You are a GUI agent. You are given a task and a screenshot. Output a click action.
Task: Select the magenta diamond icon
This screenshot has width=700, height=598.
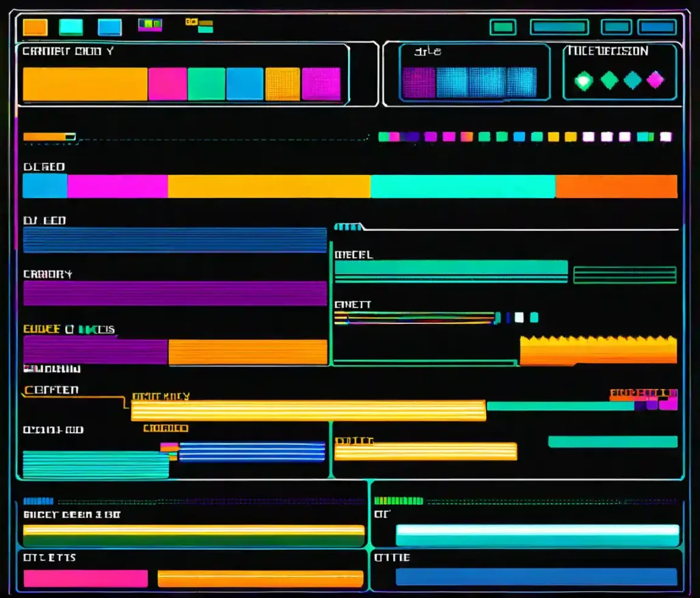[655, 80]
